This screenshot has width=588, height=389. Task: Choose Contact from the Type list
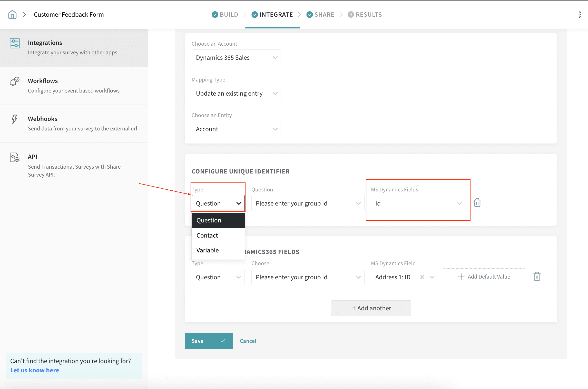click(207, 236)
